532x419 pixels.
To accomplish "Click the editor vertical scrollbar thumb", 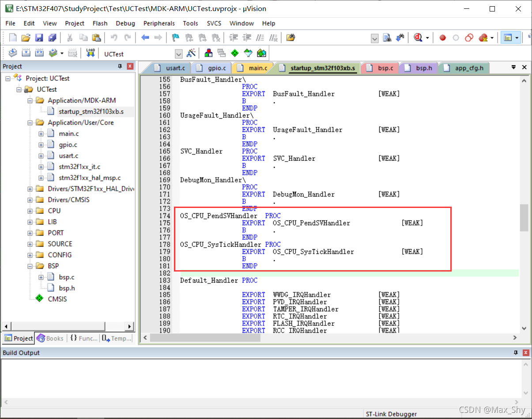I will [x=524, y=218].
